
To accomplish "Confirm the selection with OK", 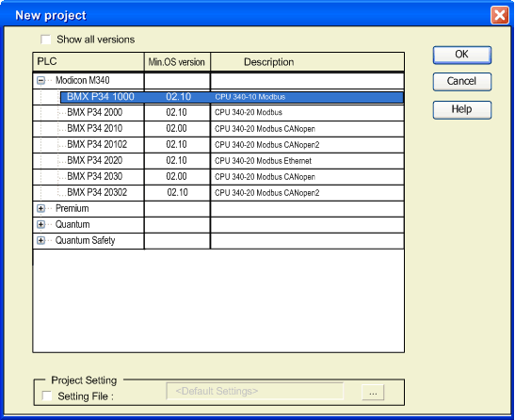I will click(x=461, y=55).
